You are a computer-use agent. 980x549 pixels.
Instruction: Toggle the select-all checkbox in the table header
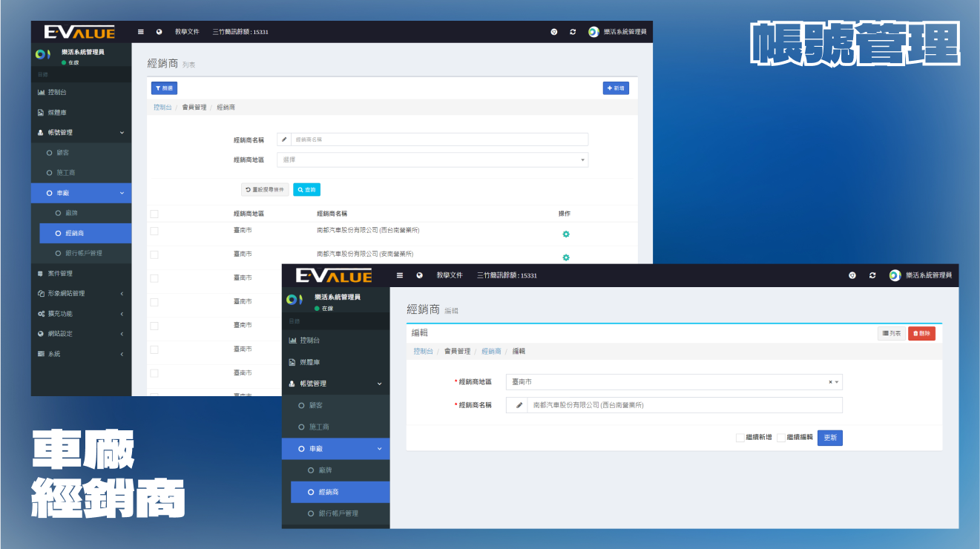click(154, 214)
